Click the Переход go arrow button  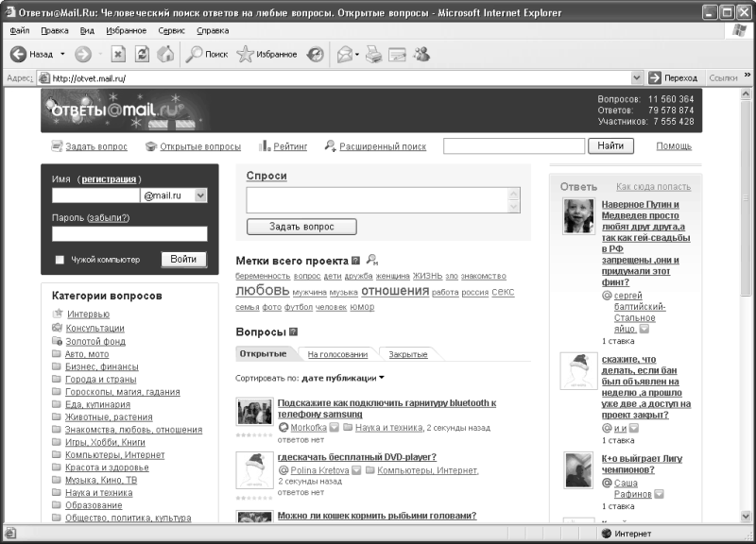point(674,77)
